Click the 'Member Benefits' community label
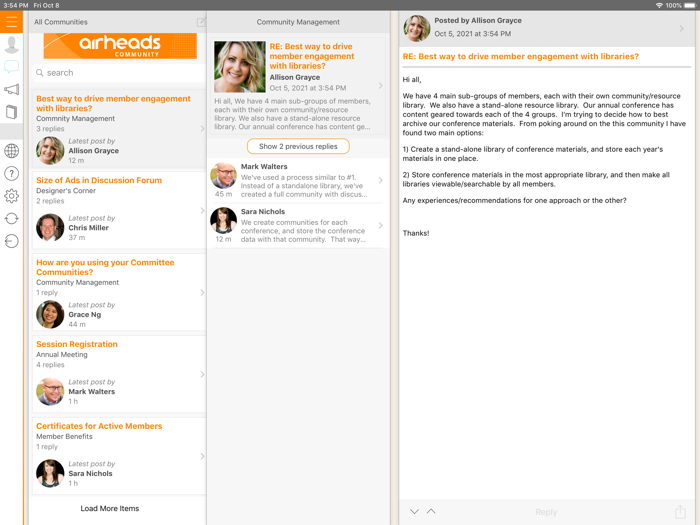This screenshot has height=525, width=700. click(x=64, y=436)
